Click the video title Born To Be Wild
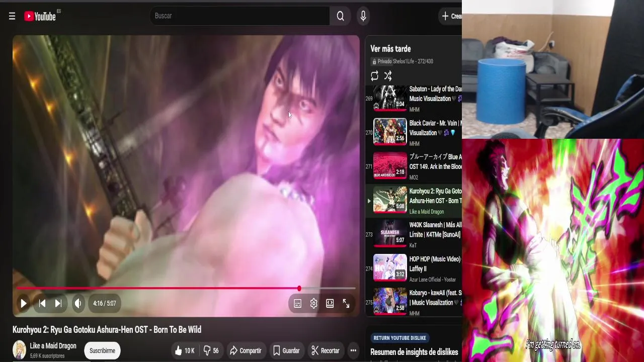This screenshot has height=362, width=644. tap(107, 330)
